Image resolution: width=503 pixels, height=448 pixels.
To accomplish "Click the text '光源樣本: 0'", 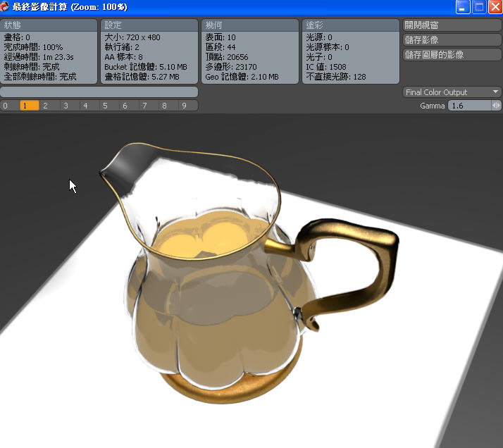I will pyautogui.click(x=327, y=47).
